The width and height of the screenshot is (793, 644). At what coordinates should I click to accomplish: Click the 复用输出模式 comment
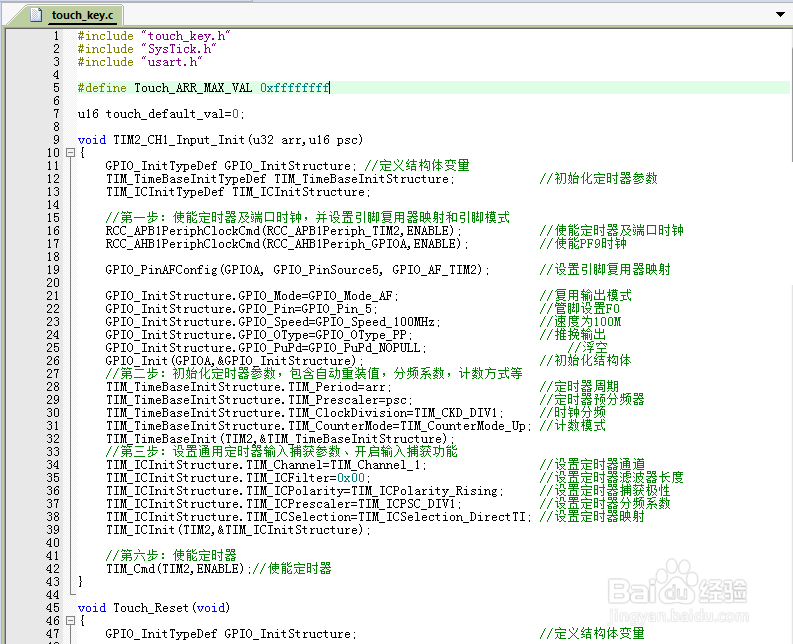586,296
